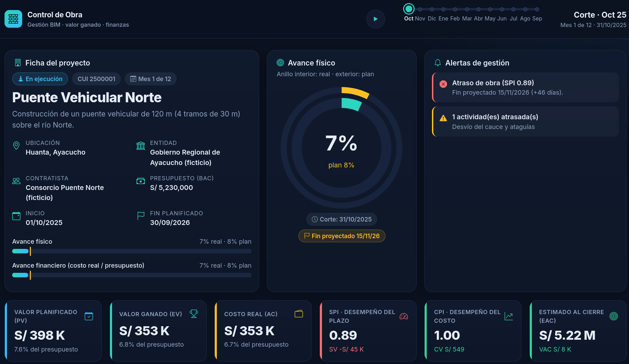Click the Avance físico progress bar

pyautogui.click(x=132, y=251)
